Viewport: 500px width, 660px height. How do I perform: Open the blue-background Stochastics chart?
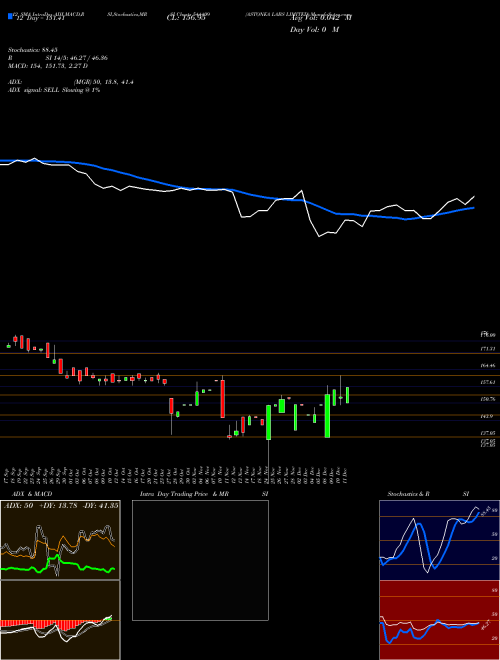click(x=439, y=540)
